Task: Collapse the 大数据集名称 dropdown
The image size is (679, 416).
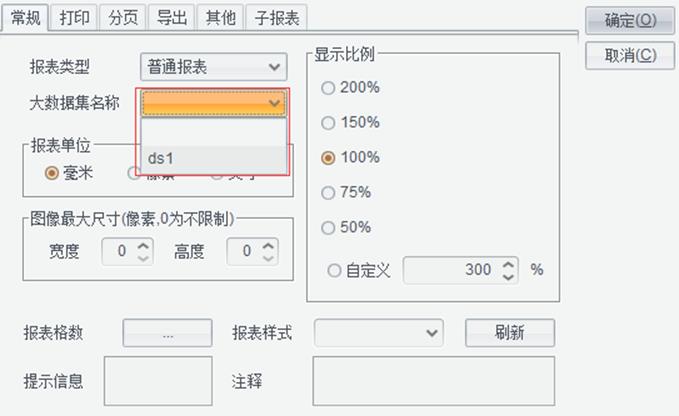Action: 213,103
